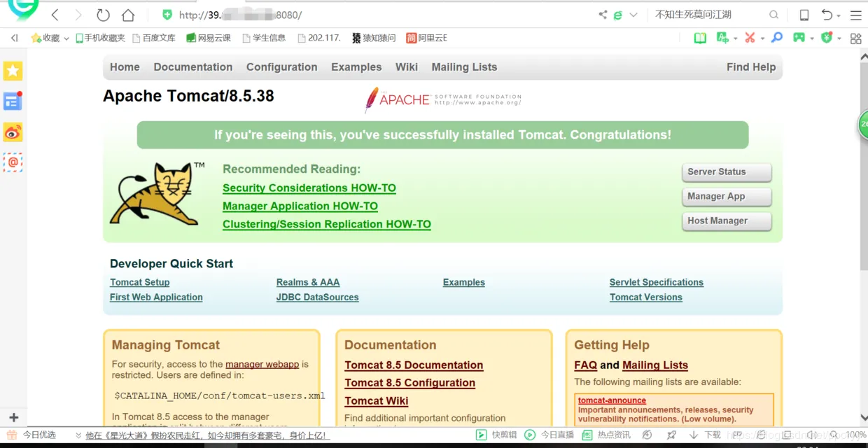Go back with the browser back arrow
The image size is (868, 448).
[x=55, y=15]
